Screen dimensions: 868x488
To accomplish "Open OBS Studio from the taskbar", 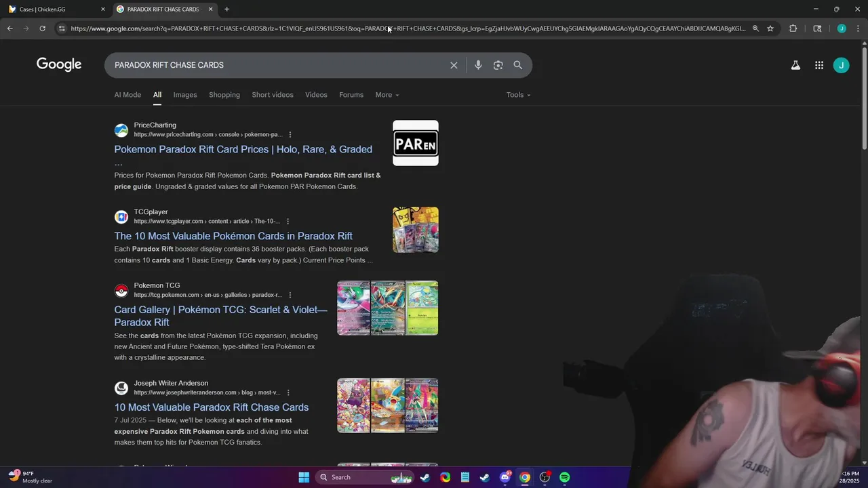I will tap(545, 477).
